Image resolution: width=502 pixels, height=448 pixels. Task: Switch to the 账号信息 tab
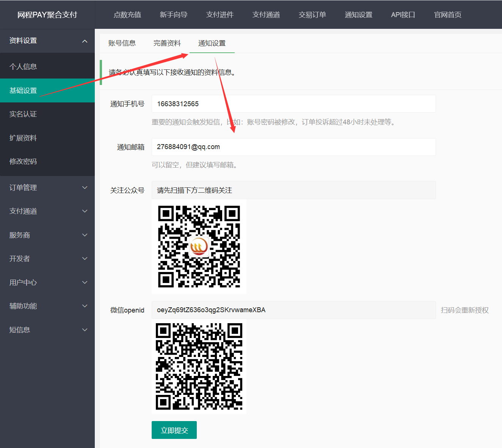coord(122,43)
